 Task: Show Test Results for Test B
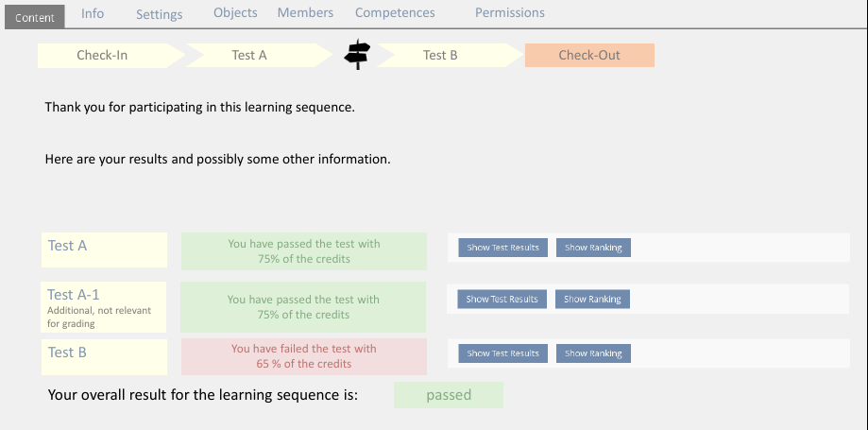(x=502, y=353)
